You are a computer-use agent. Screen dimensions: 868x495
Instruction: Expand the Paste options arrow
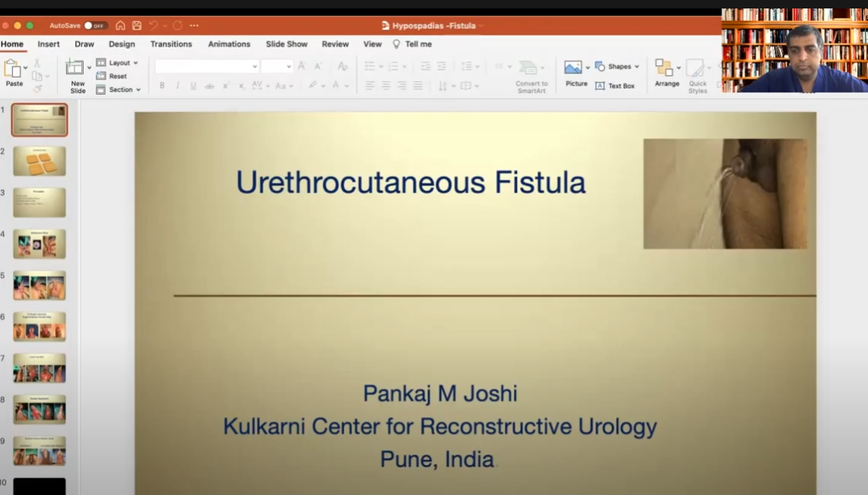[x=25, y=68]
